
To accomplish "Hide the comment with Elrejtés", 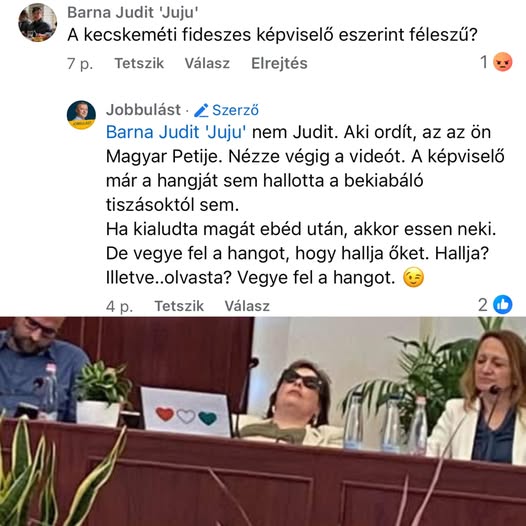I will click(x=279, y=63).
